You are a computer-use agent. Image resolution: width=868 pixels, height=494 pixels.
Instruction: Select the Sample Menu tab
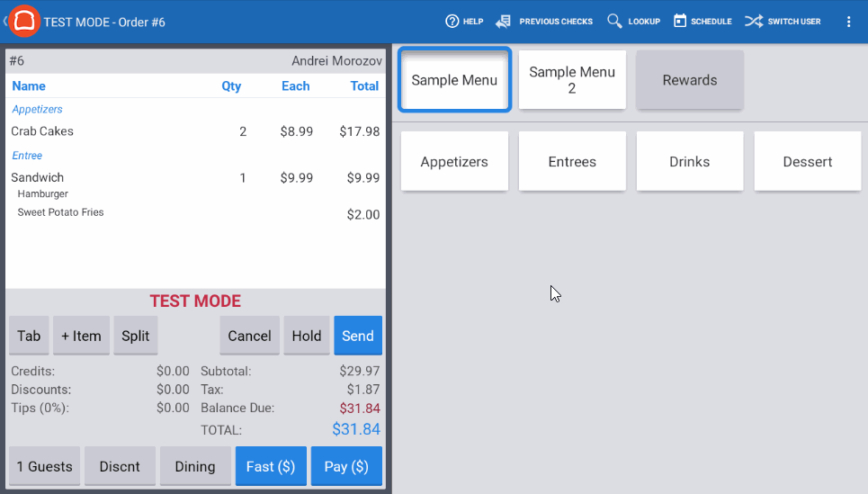click(x=454, y=80)
